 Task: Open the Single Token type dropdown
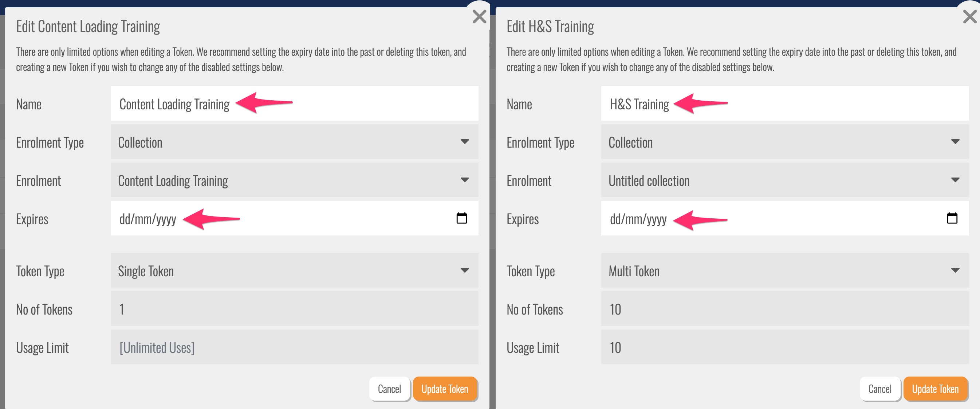pos(294,271)
